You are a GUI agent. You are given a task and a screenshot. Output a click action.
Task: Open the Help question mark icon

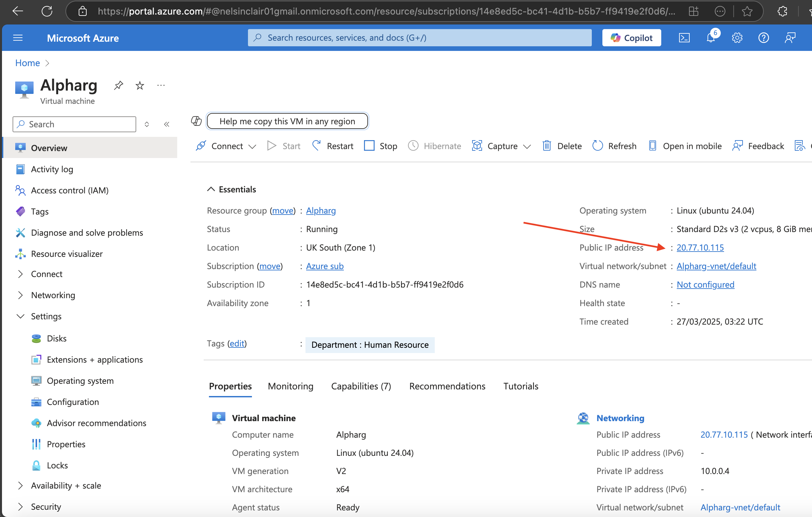(x=763, y=38)
